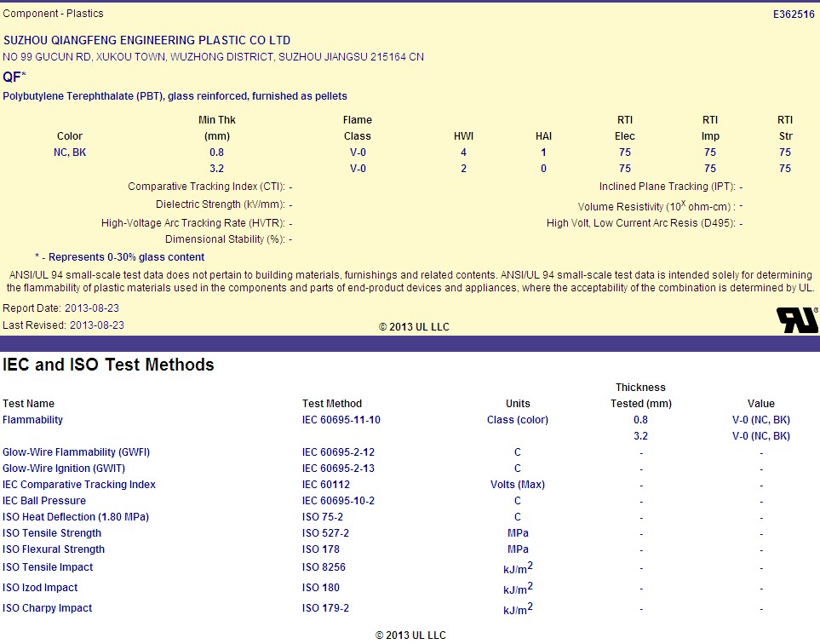This screenshot has width=820, height=644.
Task: Click Dimensional Stability (%) label
Action: tap(225, 239)
